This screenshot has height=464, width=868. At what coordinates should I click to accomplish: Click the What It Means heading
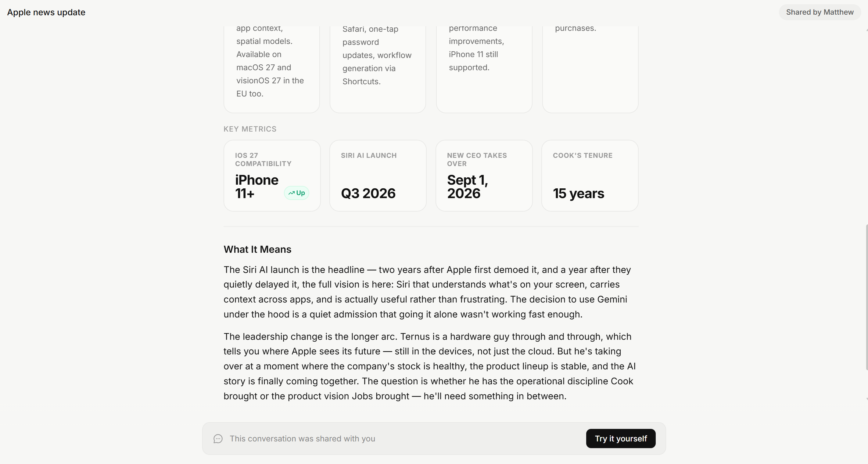click(x=257, y=249)
